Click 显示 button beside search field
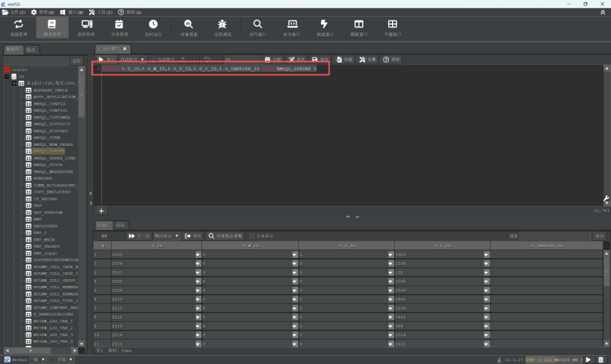This screenshot has width=611, height=364. (x=600, y=236)
